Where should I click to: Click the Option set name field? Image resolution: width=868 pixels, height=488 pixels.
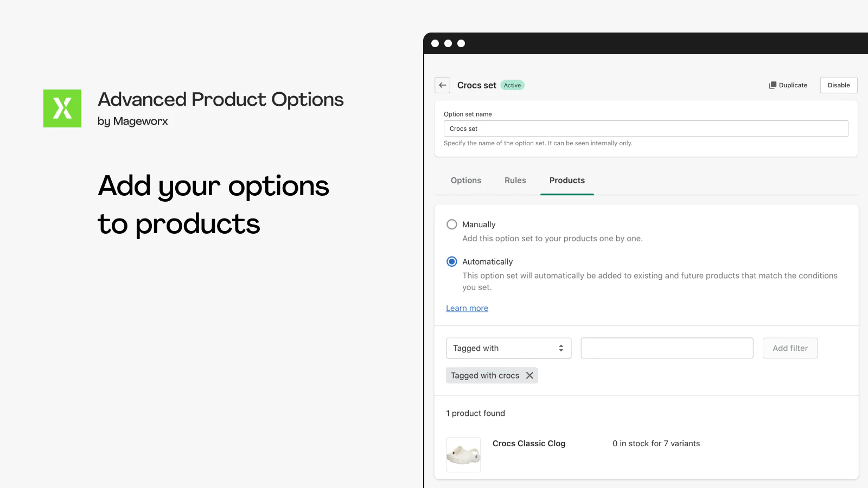tap(646, 129)
